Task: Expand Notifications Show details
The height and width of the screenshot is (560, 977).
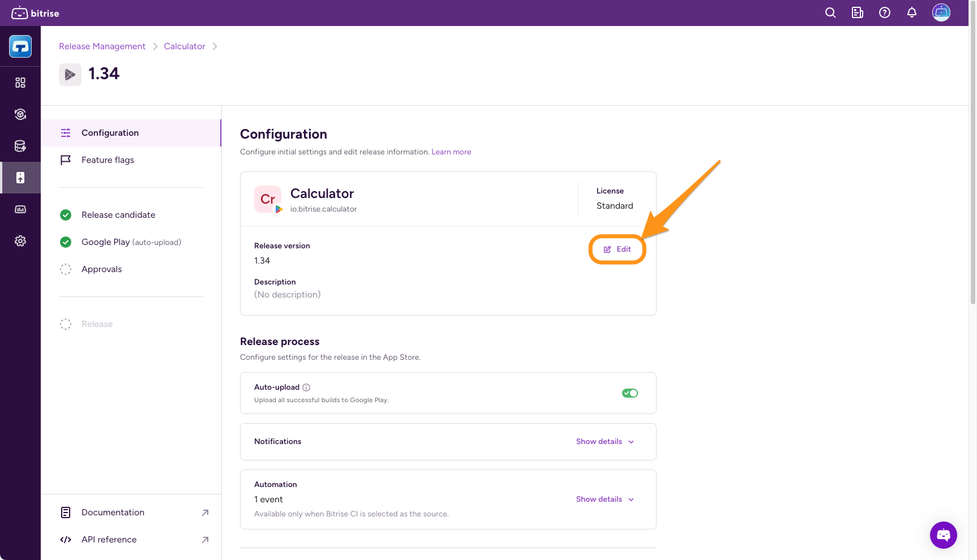Action: (x=605, y=442)
